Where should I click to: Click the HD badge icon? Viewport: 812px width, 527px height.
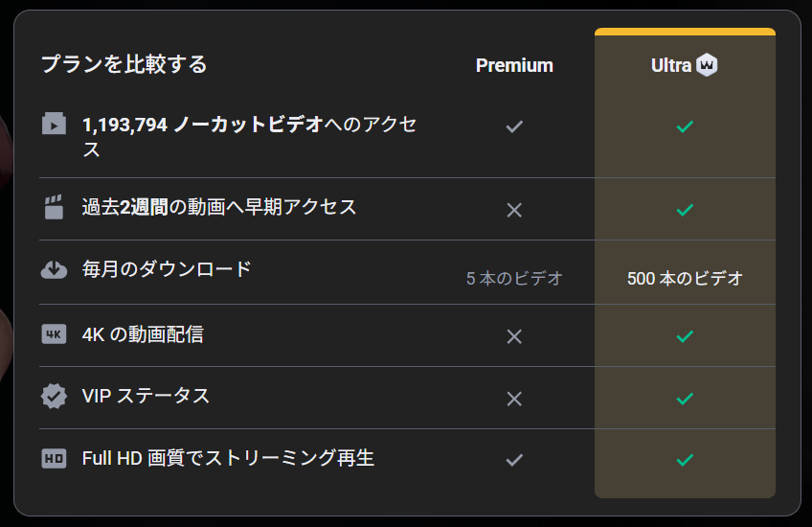coord(55,458)
